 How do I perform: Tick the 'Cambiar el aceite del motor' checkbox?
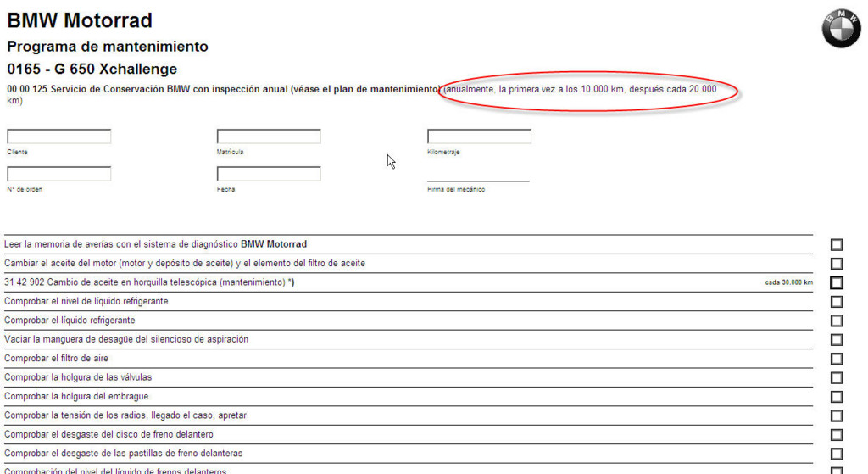click(x=837, y=264)
